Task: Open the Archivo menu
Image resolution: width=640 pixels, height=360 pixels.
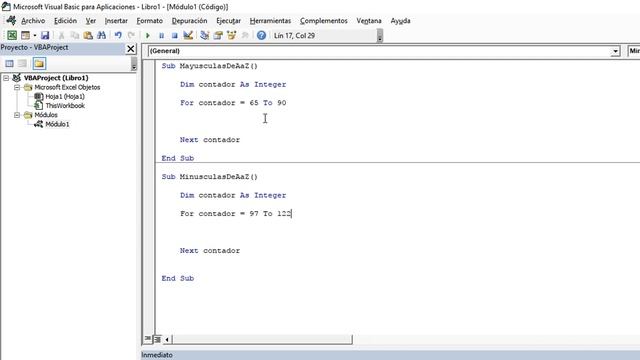Action: 33,21
